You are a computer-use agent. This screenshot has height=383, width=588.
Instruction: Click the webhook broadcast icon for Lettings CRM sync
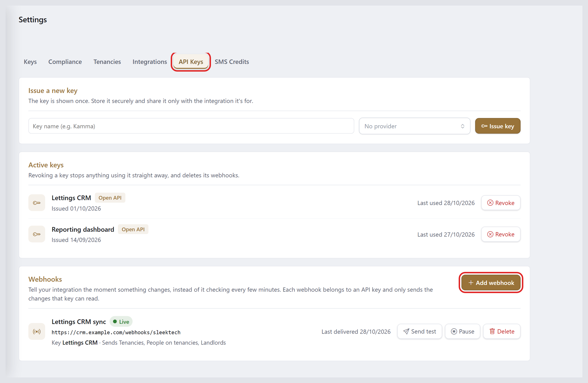pyautogui.click(x=37, y=331)
